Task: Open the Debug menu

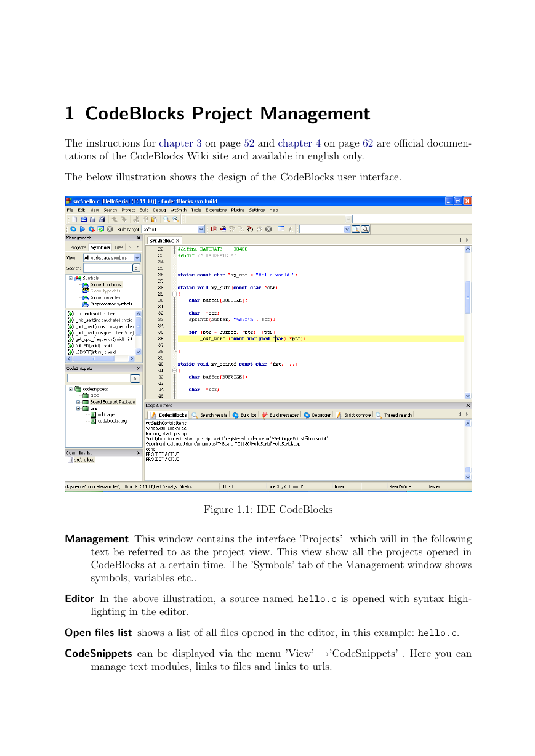Action: tap(159, 210)
